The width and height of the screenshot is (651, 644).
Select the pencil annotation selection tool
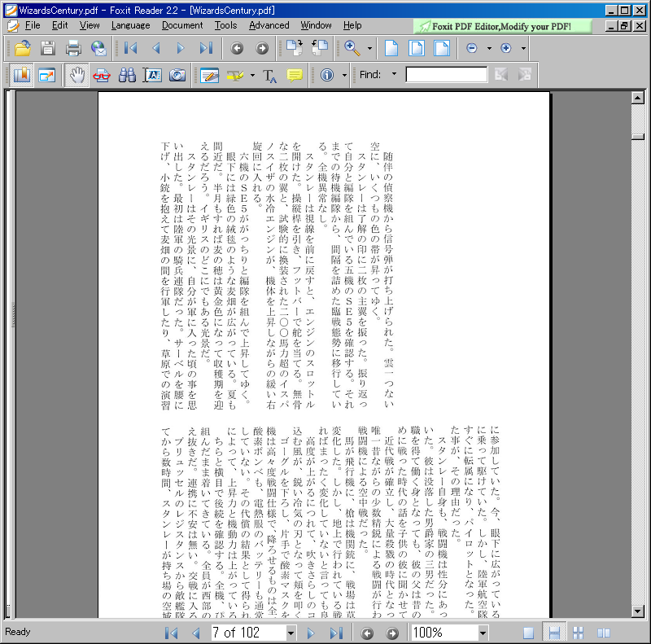click(209, 75)
